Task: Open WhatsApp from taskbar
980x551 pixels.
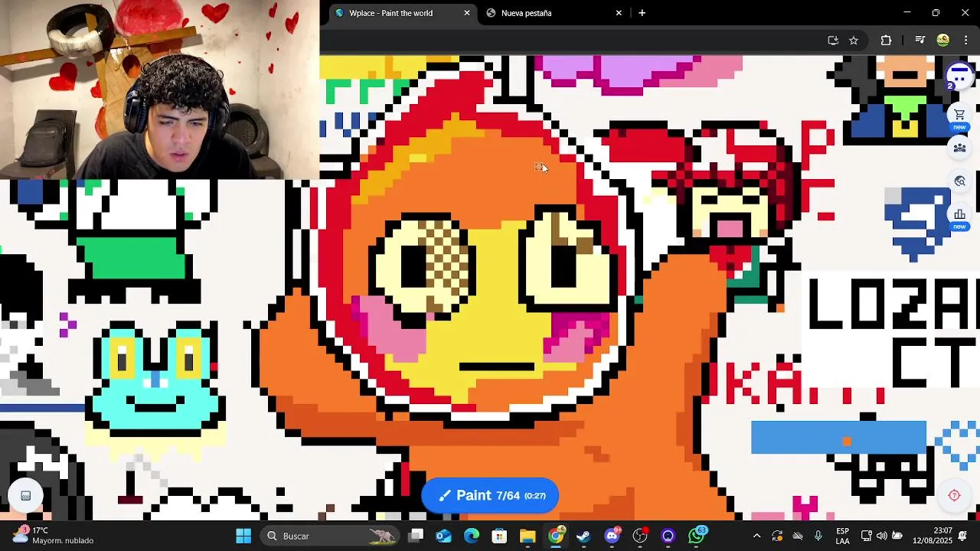Action: click(x=696, y=536)
